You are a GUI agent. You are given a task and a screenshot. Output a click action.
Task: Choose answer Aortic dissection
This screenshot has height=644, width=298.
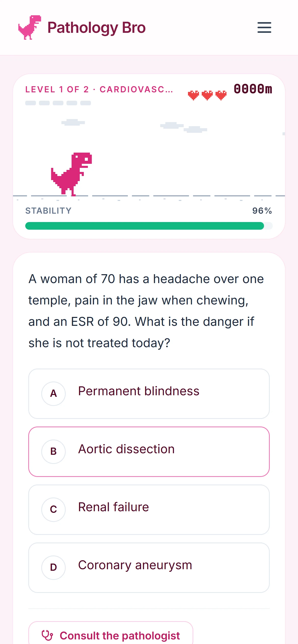click(x=149, y=451)
